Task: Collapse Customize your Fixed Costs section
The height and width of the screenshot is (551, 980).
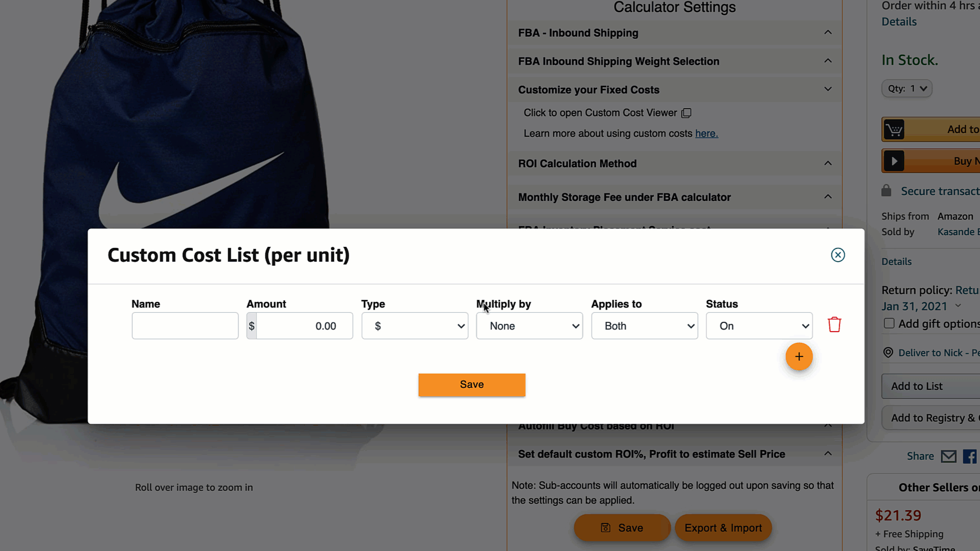Action: coord(827,89)
